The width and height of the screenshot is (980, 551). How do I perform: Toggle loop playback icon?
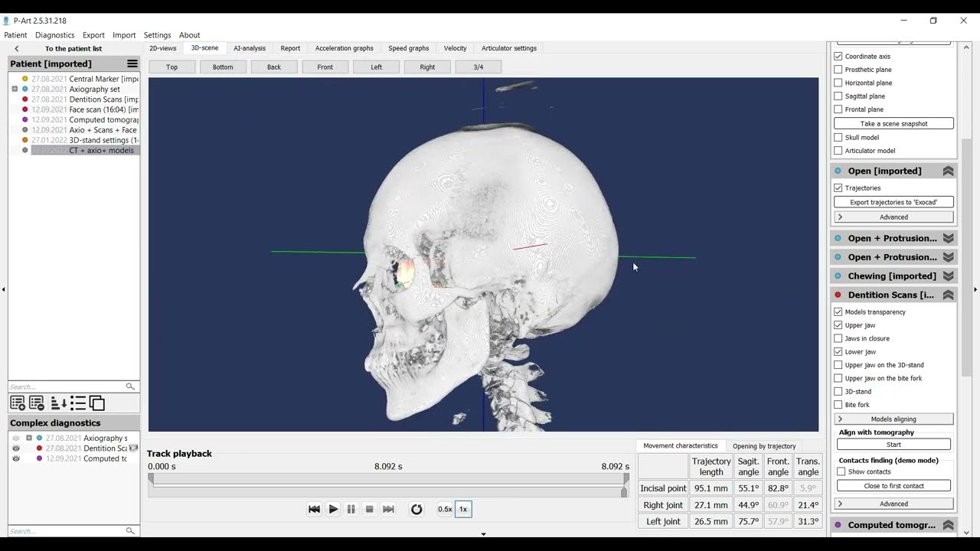[416, 509]
